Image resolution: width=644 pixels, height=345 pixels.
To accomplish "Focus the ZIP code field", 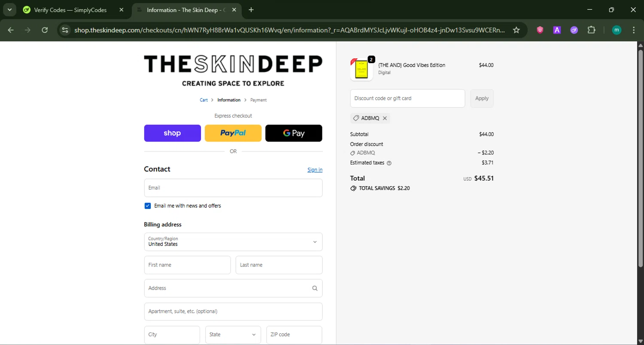I will pyautogui.click(x=294, y=335).
